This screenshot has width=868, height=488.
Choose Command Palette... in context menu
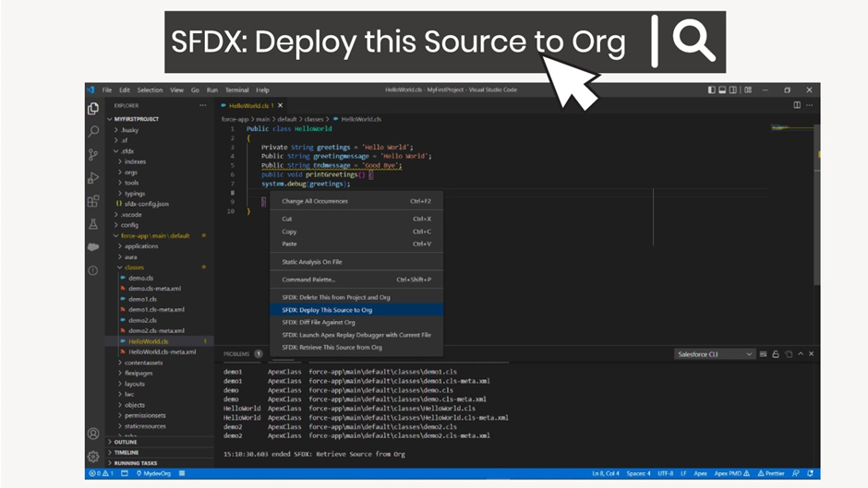pyautogui.click(x=356, y=280)
